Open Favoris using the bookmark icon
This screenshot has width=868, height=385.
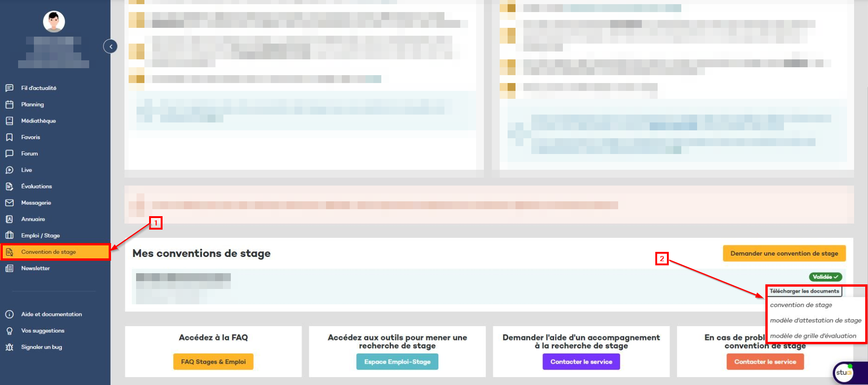click(x=9, y=137)
